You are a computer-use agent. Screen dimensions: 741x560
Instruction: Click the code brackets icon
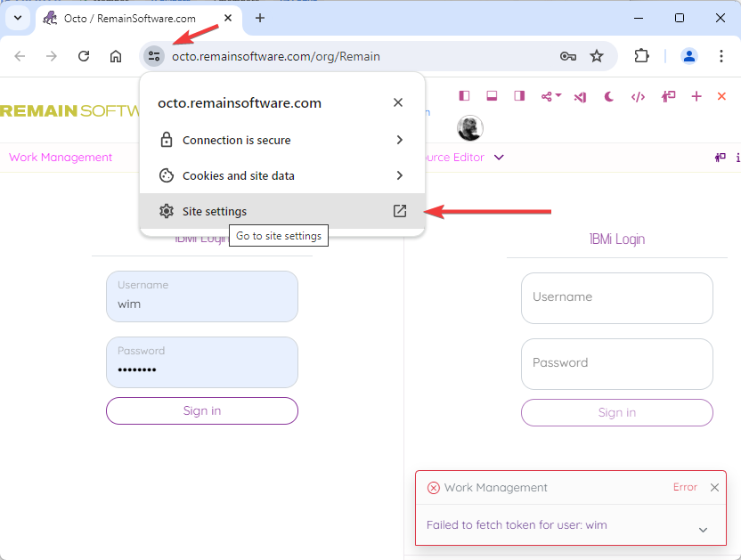(638, 97)
